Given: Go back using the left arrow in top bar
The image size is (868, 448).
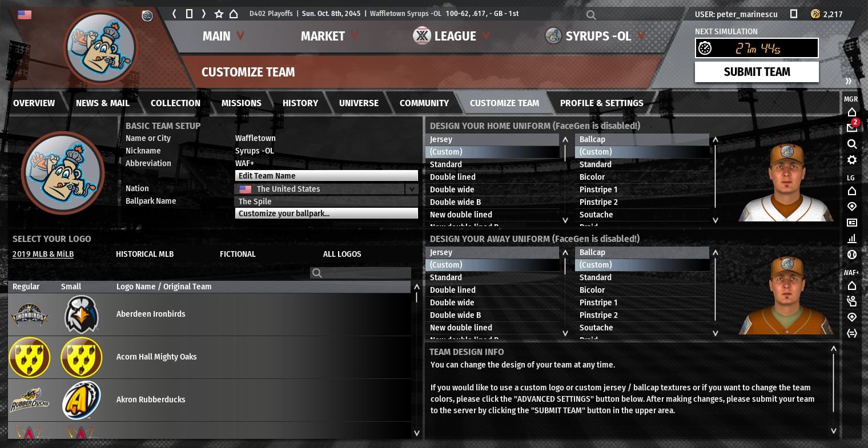Looking at the screenshot, I should click(x=174, y=14).
